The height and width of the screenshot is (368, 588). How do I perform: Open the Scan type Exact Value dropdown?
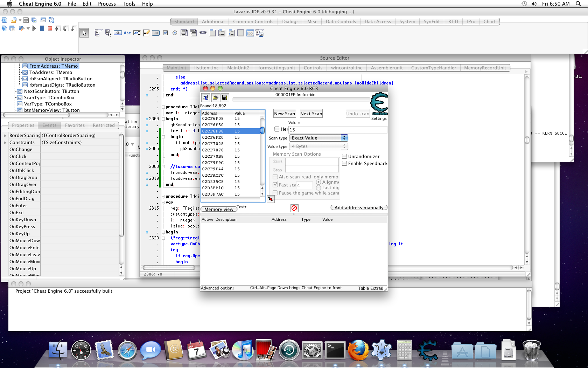point(318,138)
